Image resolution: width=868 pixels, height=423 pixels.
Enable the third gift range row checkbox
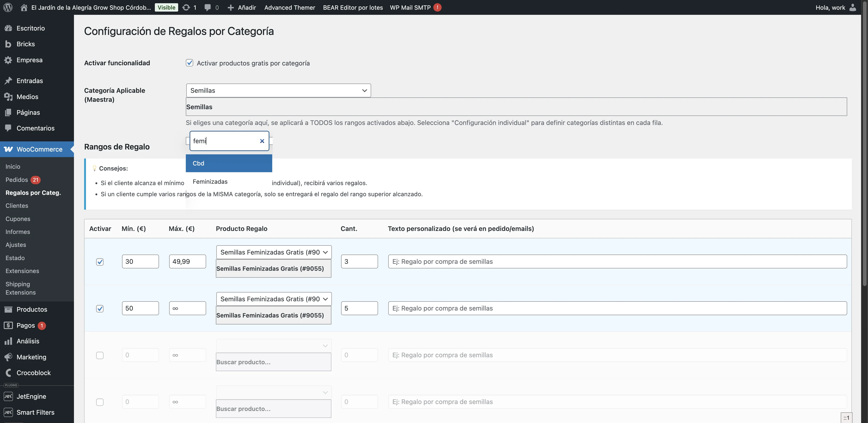click(x=100, y=355)
